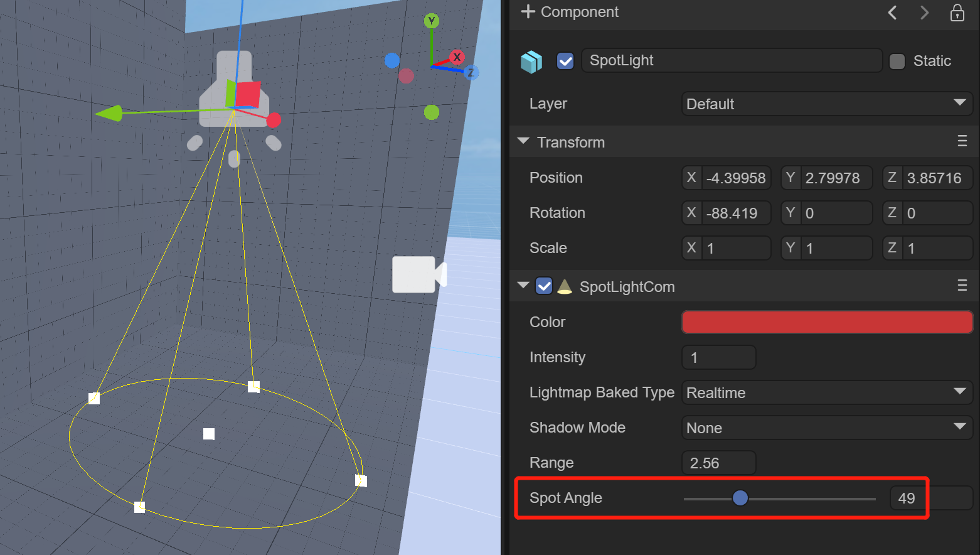Collapse the Transform section
980x555 pixels.
click(x=523, y=142)
